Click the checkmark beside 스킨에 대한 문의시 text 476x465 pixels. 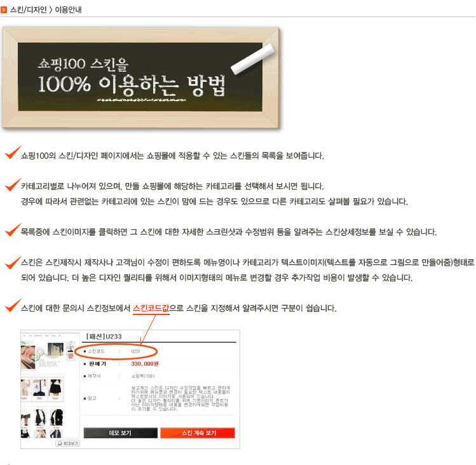pyautogui.click(x=13, y=306)
